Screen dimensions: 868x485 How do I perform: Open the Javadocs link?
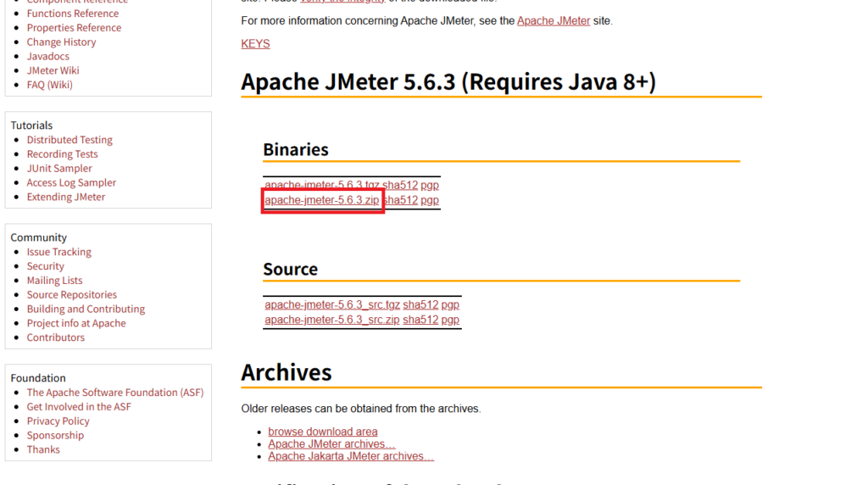pyautogui.click(x=47, y=57)
